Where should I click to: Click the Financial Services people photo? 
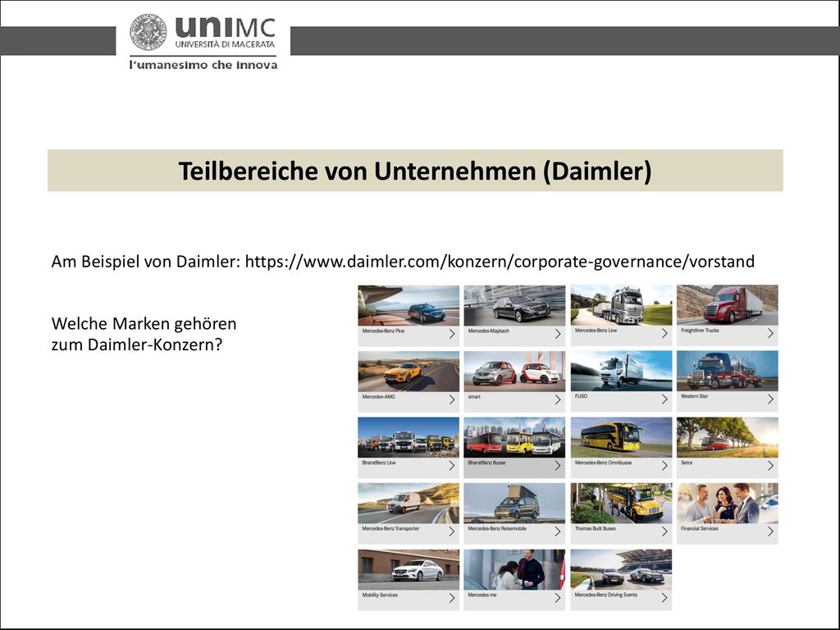pyautogui.click(x=728, y=503)
